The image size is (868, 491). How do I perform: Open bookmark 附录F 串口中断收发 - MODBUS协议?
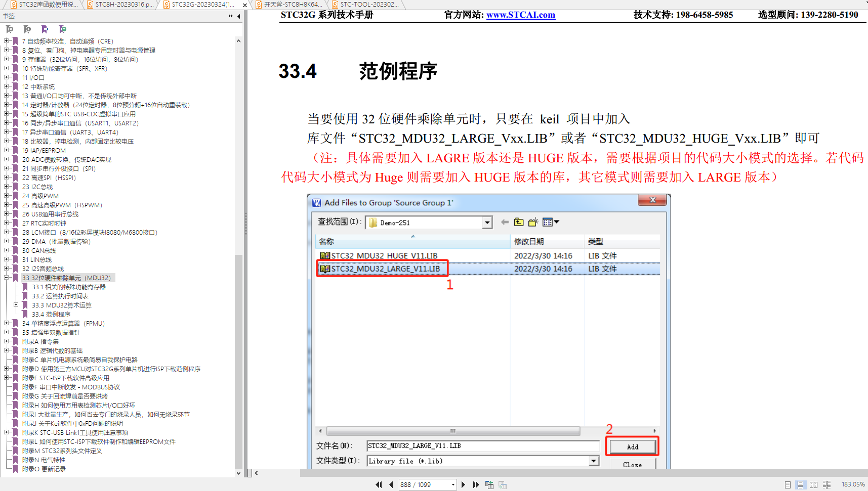click(71, 387)
